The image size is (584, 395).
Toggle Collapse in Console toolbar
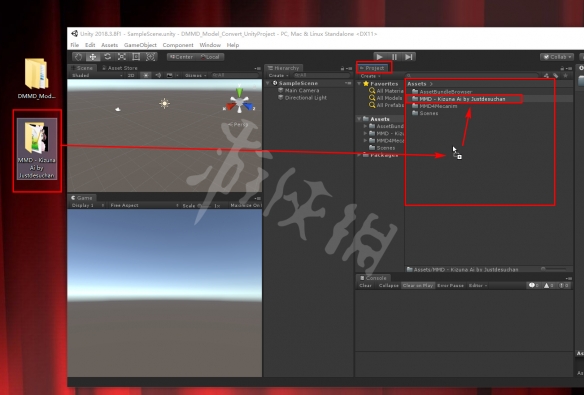[388, 286]
